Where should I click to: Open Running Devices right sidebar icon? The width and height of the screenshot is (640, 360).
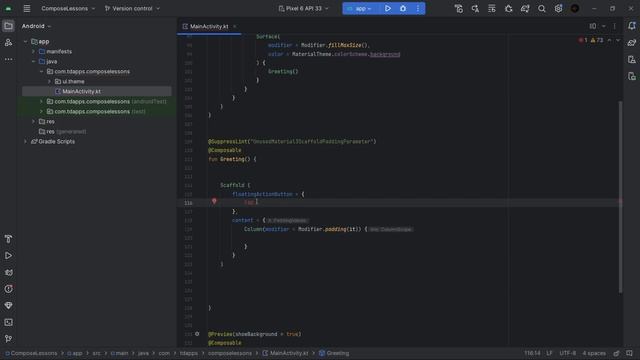[x=632, y=60]
